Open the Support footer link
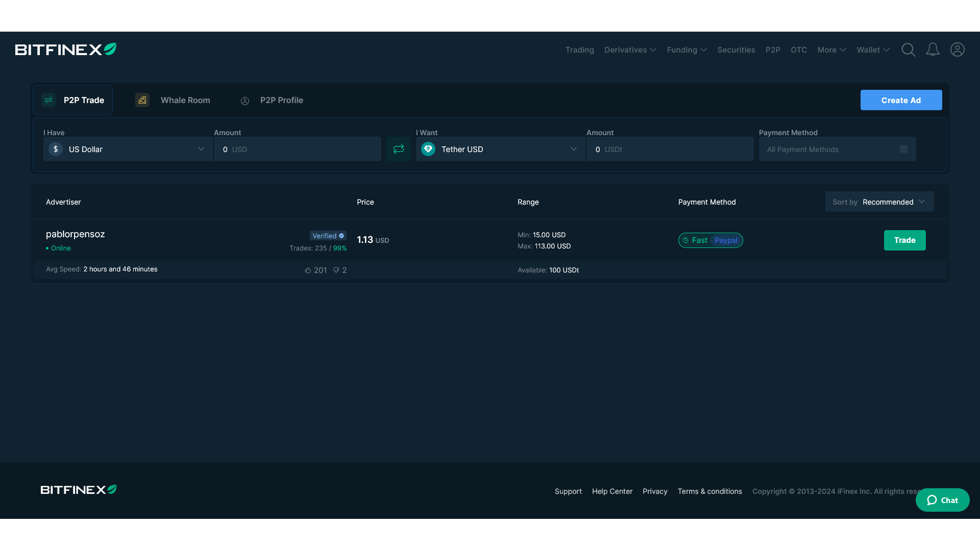980x551 pixels. [x=568, y=491]
